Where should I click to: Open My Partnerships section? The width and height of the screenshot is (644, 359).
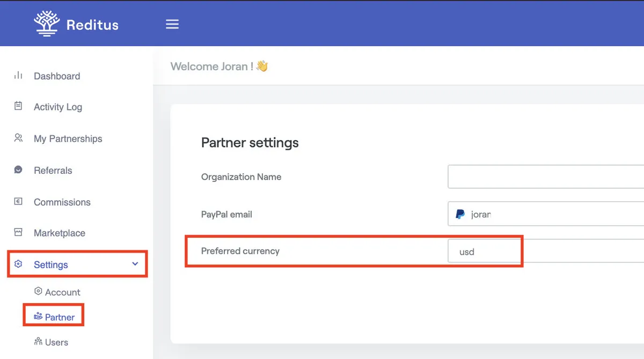[x=68, y=138]
